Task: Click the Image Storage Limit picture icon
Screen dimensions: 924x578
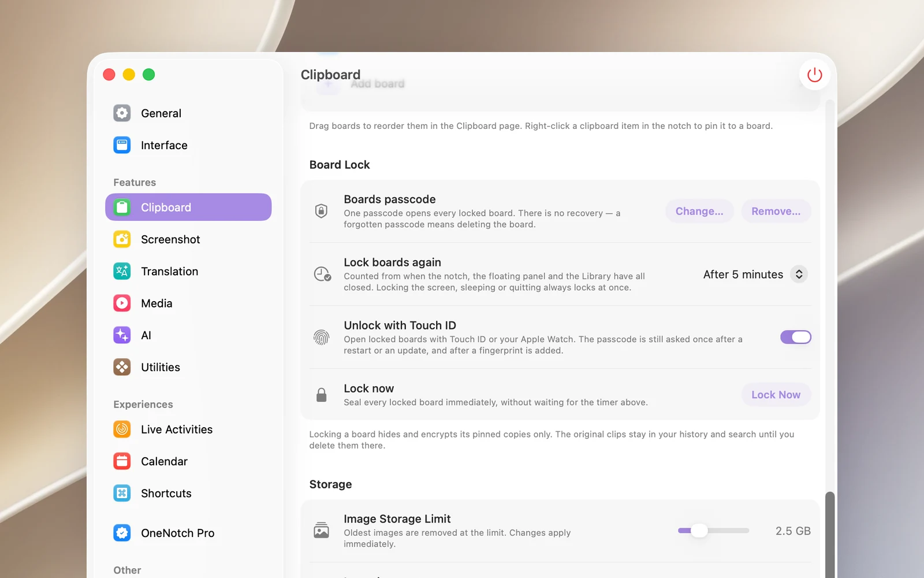Action: (x=321, y=530)
